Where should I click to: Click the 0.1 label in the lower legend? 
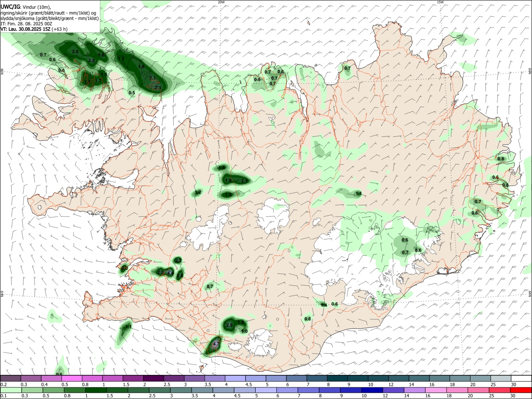click(3, 396)
